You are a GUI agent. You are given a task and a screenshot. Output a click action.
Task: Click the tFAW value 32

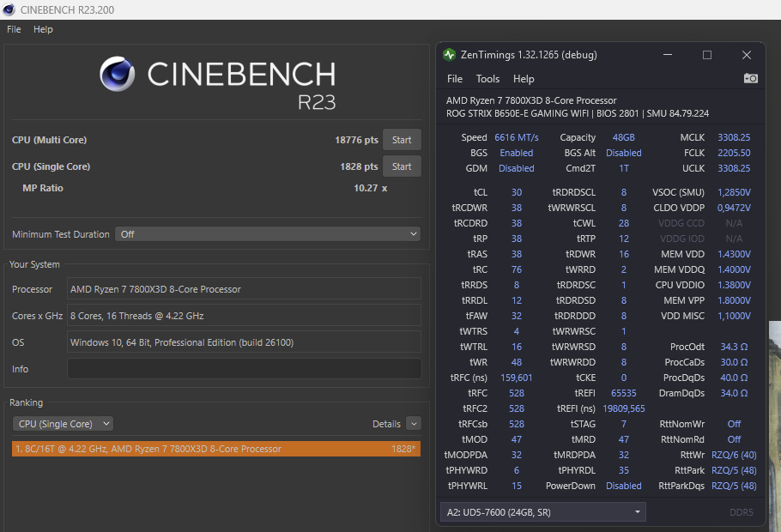tap(517, 316)
